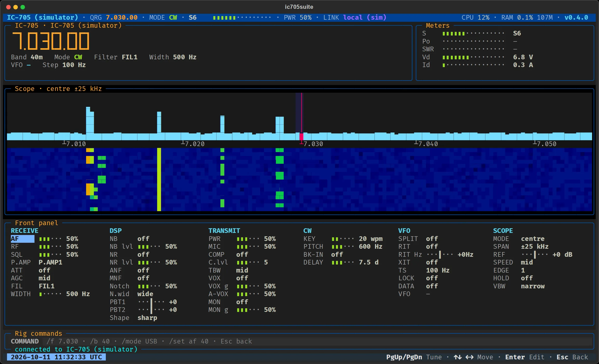The image size is (599, 364).
Task: Select the SQL squelch level row
Action: pyautogui.click(x=44, y=254)
